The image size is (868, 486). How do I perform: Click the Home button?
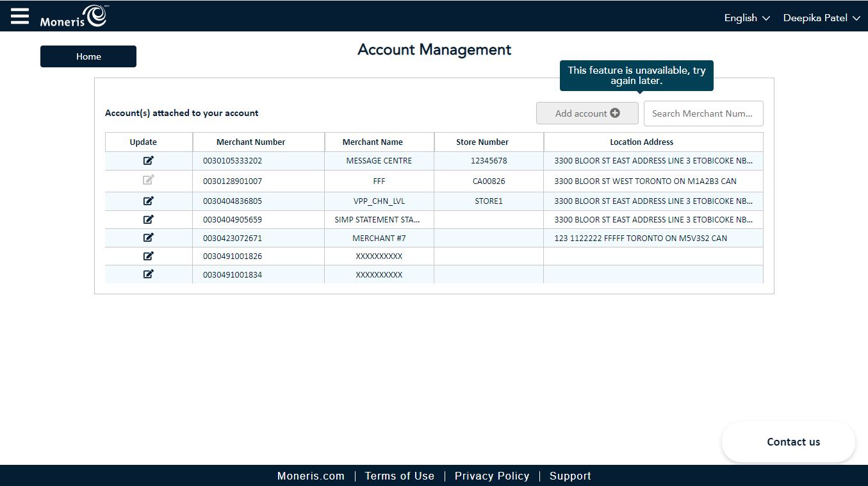(x=88, y=56)
